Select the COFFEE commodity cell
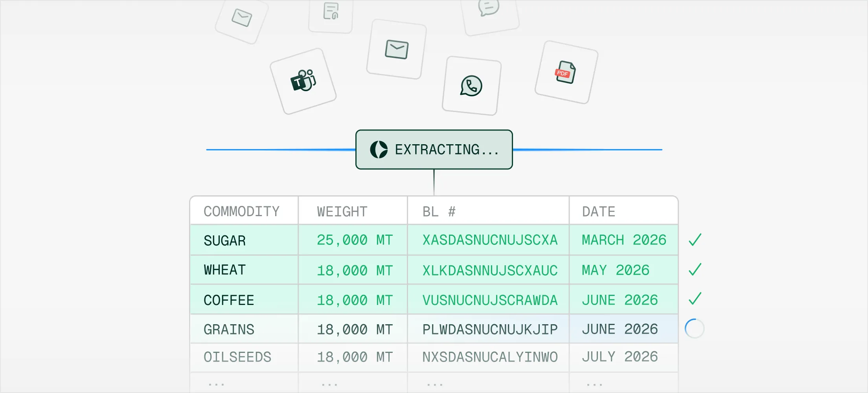This screenshot has width=868, height=393. 244,300
